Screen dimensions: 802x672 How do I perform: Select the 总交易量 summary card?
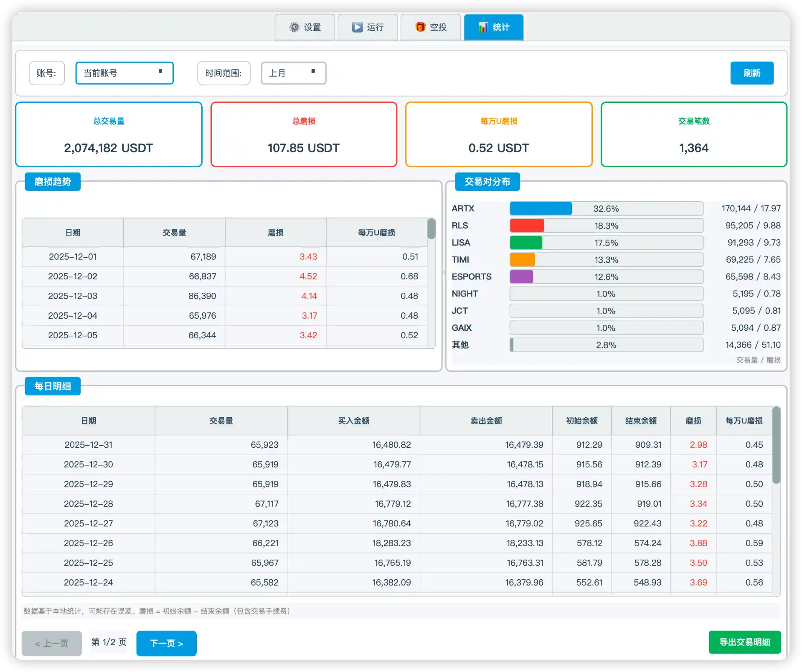point(109,134)
